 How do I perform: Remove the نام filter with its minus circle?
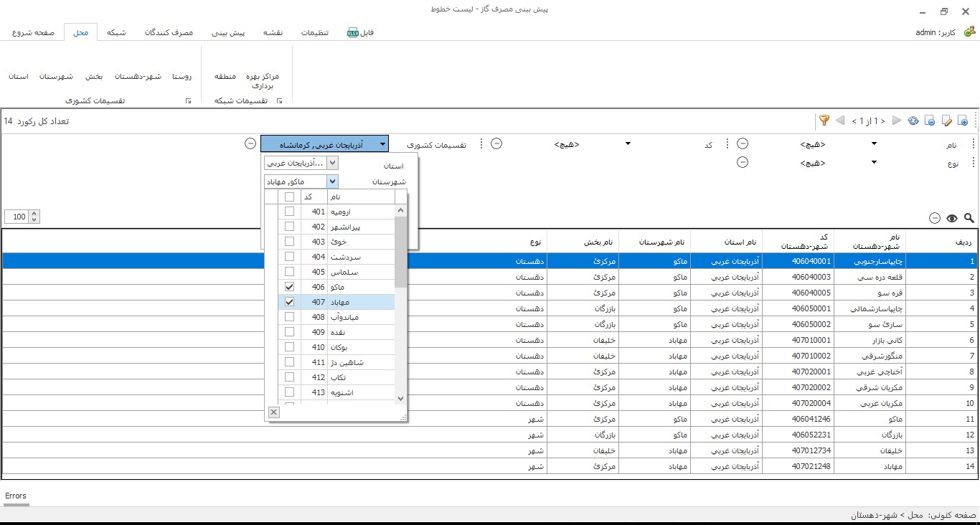(743, 143)
